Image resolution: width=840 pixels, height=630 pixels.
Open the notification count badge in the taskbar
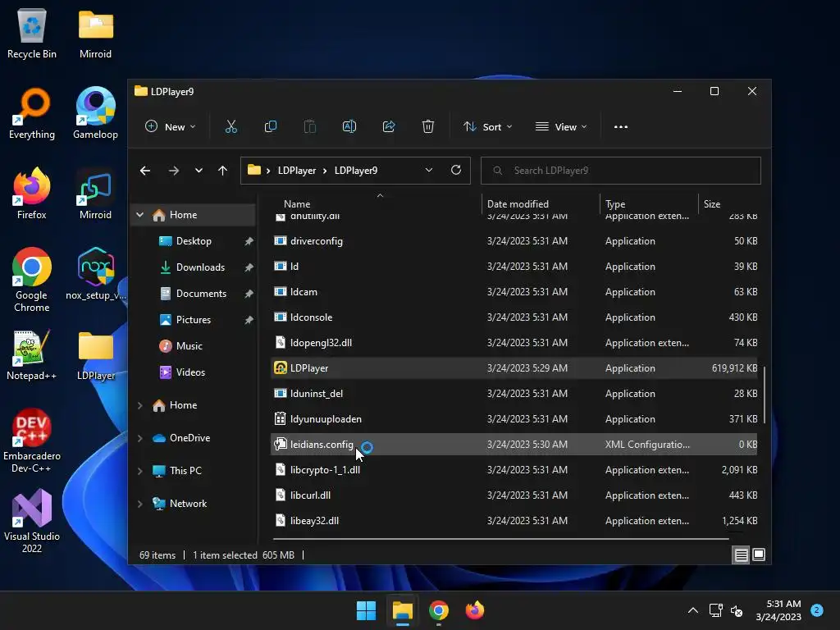[817, 610]
